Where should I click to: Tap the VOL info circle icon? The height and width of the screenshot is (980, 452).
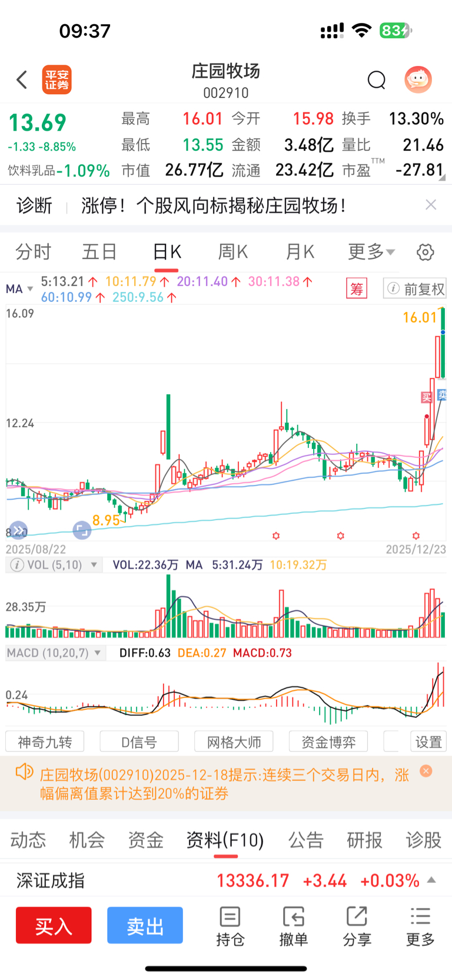point(18,565)
